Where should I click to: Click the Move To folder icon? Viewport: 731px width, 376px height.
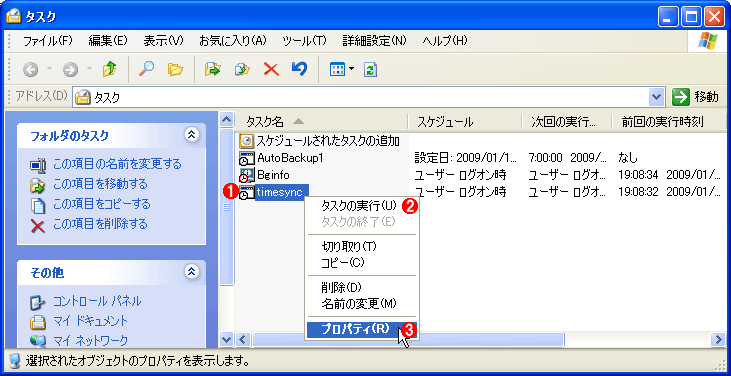point(212,70)
